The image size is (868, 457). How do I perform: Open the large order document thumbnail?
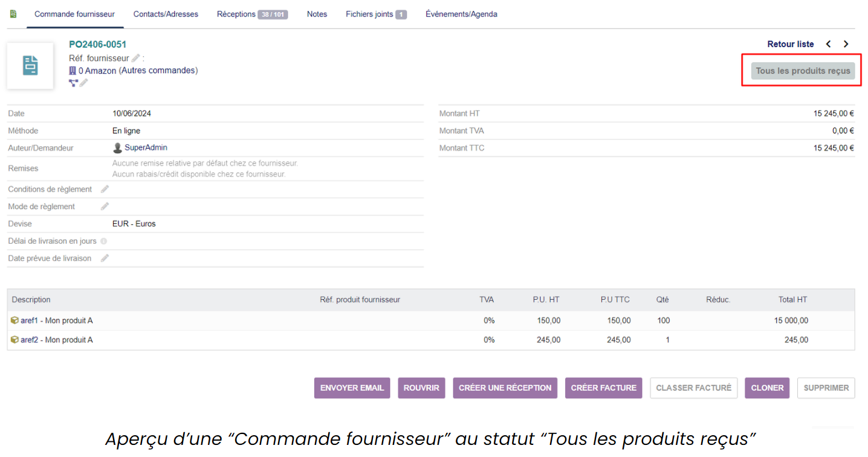point(30,66)
